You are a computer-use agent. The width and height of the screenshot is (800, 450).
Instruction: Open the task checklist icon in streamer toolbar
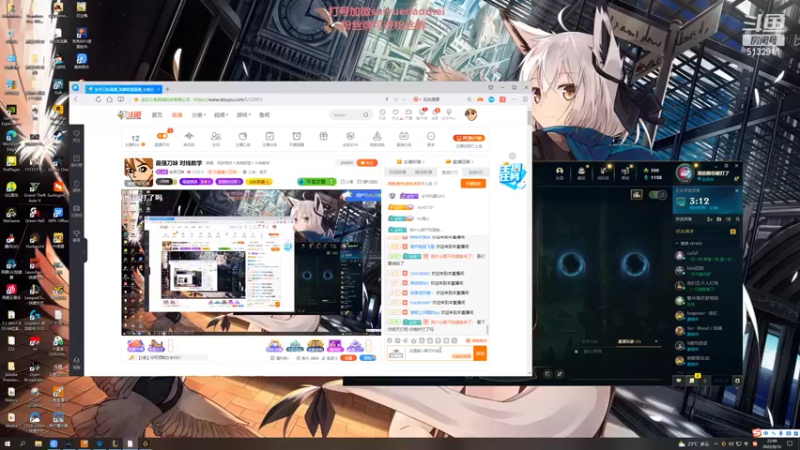pos(269,136)
